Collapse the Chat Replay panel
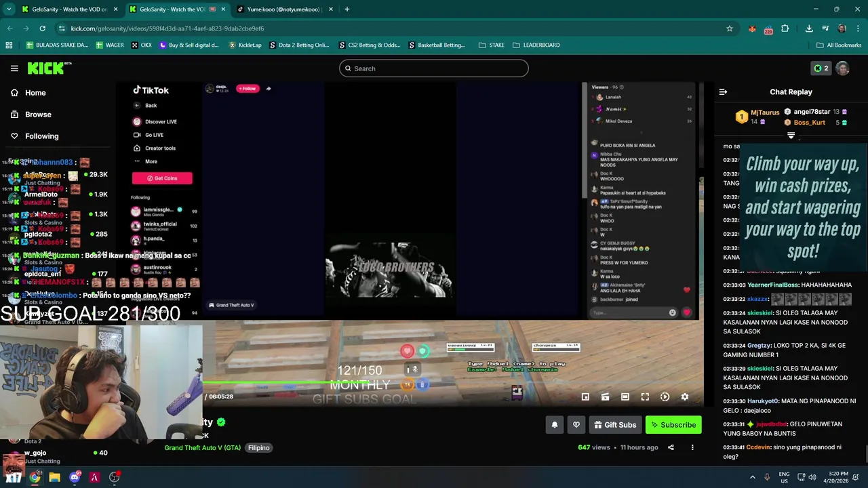868x488 pixels. pyautogui.click(x=723, y=91)
